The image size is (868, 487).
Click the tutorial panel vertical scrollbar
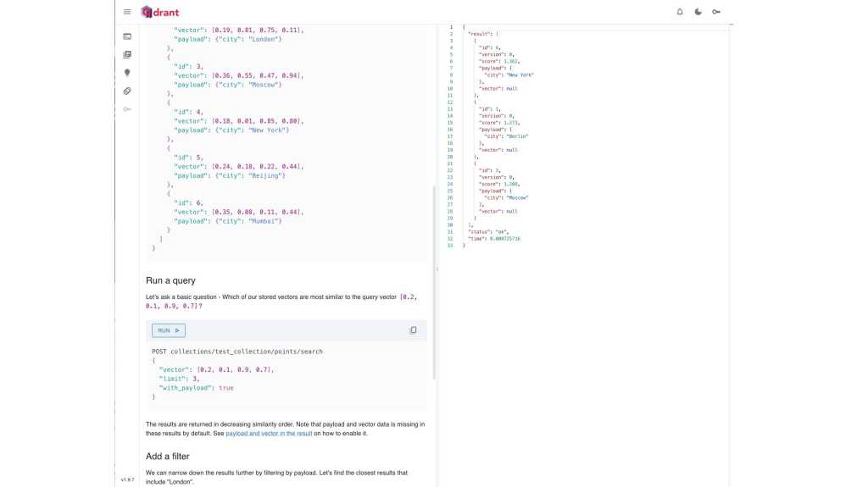pos(434,279)
